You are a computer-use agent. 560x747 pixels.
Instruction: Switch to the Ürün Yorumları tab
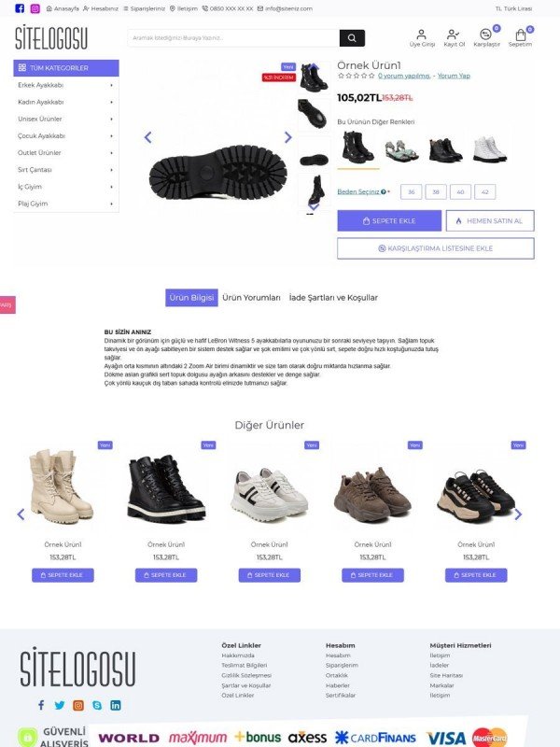(251, 298)
